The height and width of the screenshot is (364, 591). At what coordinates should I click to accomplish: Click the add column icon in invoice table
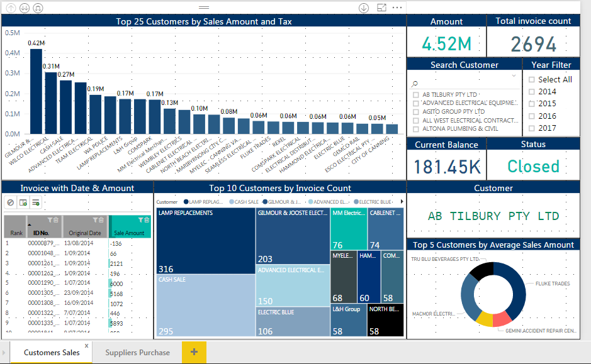[x=23, y=202]
